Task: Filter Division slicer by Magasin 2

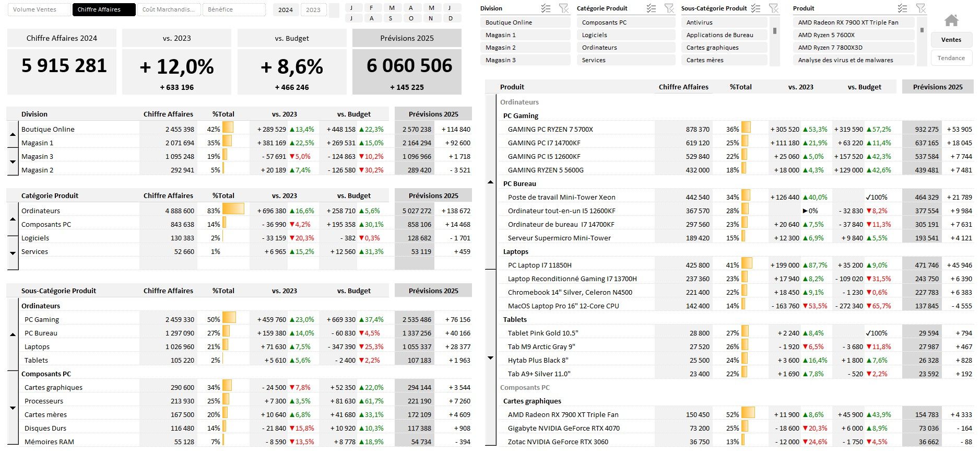Action: click(525, 48)
